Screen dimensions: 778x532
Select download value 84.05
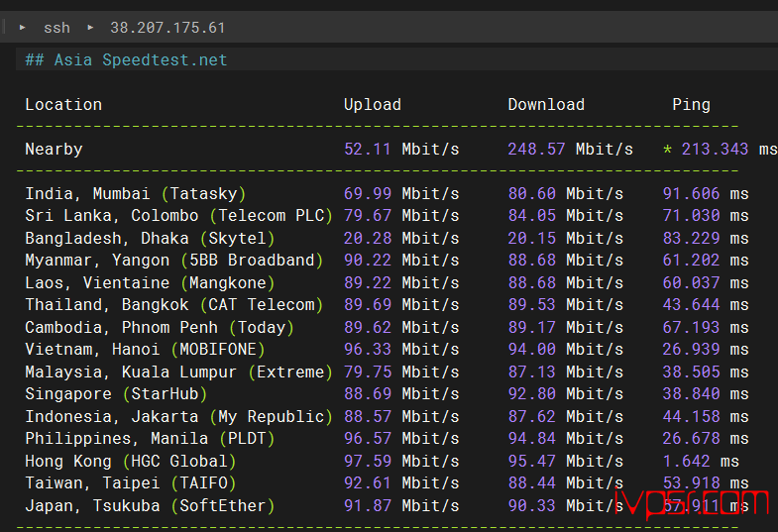click(532, 216)
